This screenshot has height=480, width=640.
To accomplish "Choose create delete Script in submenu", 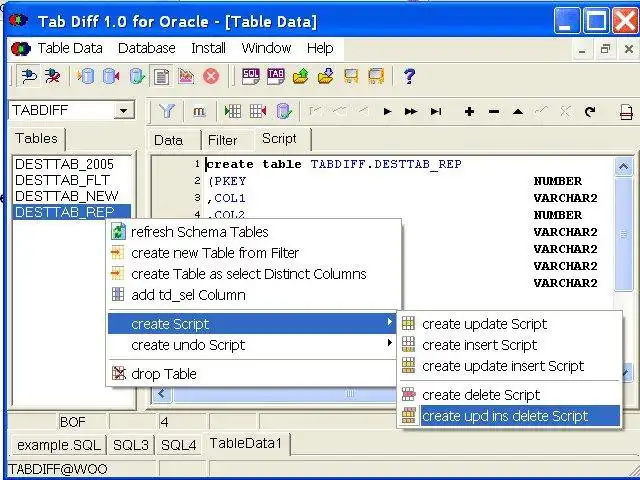I will (509, 395).
